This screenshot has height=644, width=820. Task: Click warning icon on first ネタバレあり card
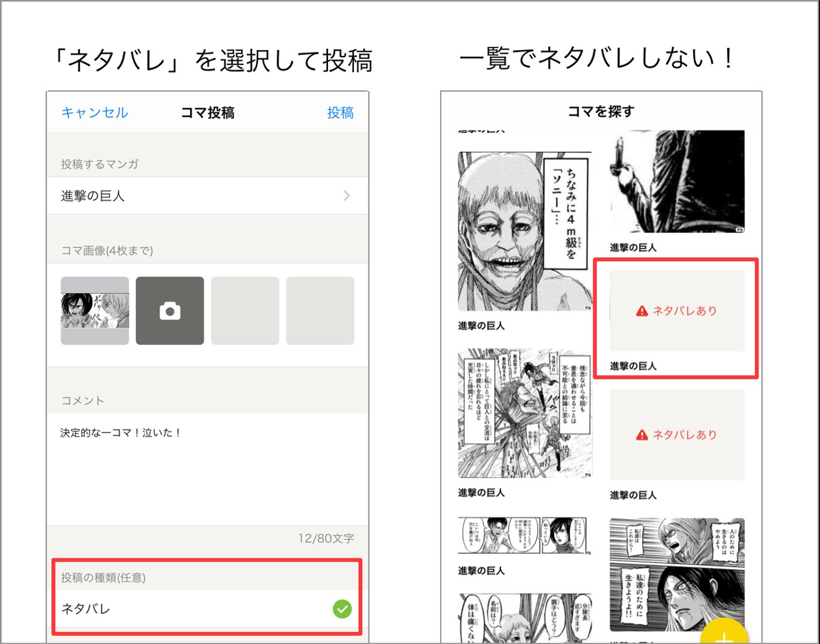click(x=642, y=311)
